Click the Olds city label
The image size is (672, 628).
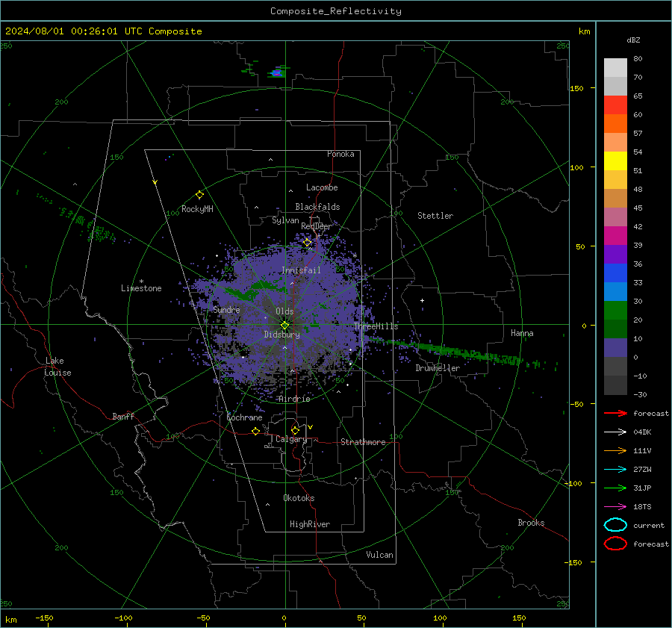[284, 311]
